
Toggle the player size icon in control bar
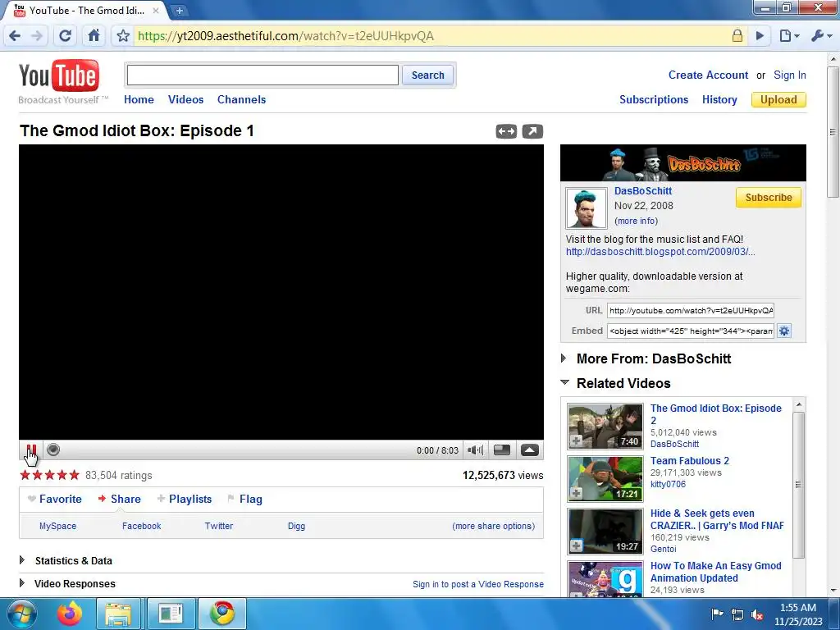tap(502, 450)
